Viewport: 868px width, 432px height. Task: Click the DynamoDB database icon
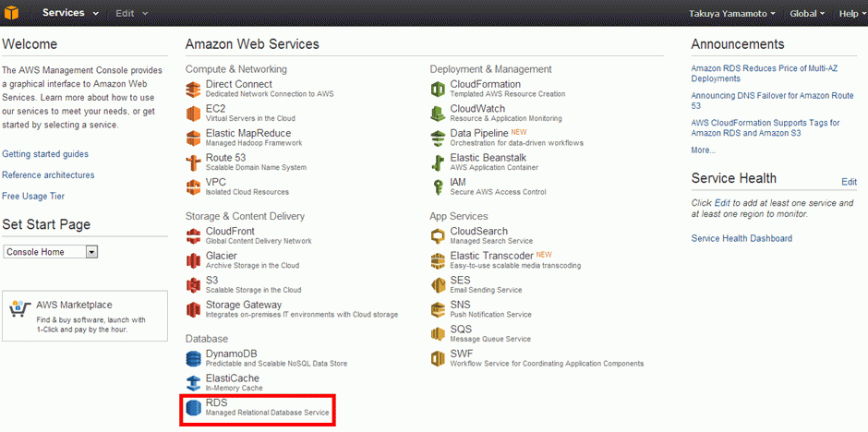(193, 358)
